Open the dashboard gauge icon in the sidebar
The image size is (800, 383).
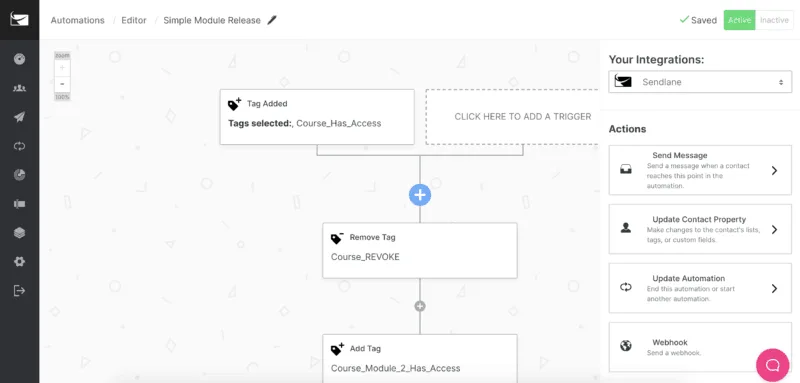coord(19,59)
